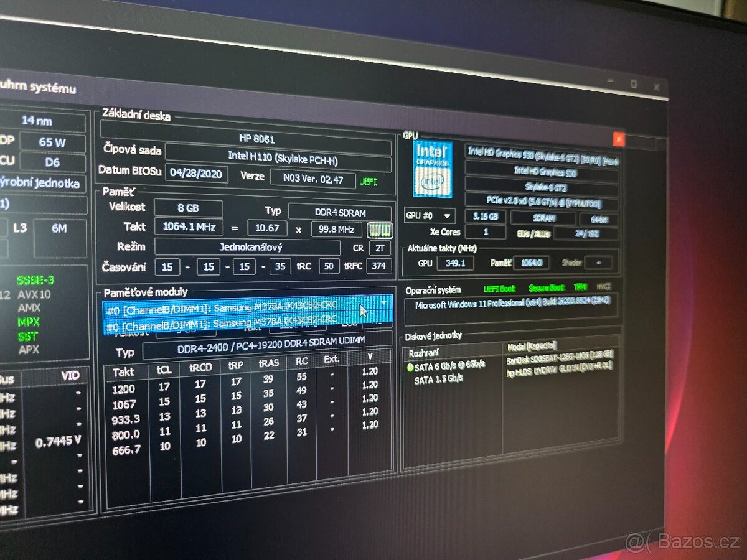The height and width of the screenshot is (560, 747).
Task: Select highlighted module entry Samsung M378A1K43CB2-CRC in list
Action: pyautogui.click(x=247, y=324)
